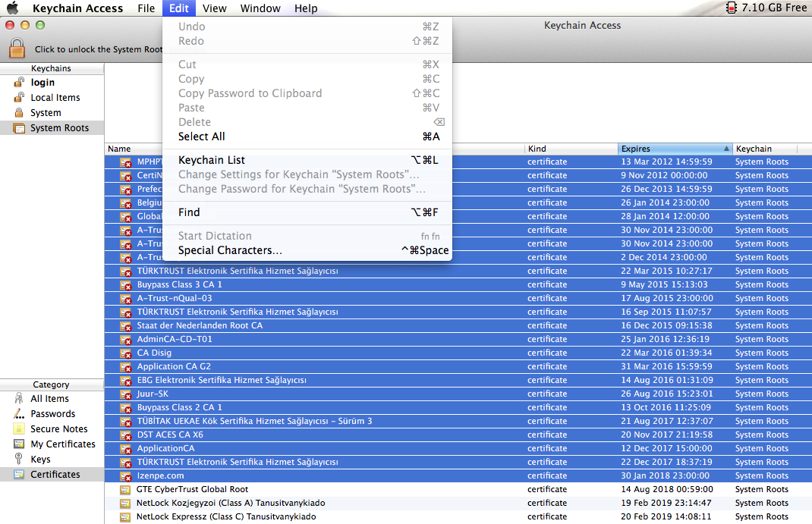
Task: Click the battery status icon in menu bar
Action: 732,8
